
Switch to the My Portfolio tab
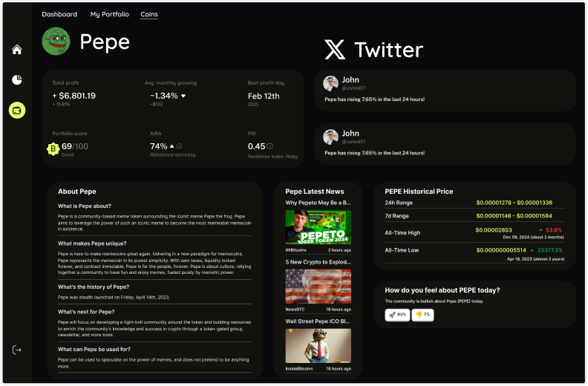109,14
